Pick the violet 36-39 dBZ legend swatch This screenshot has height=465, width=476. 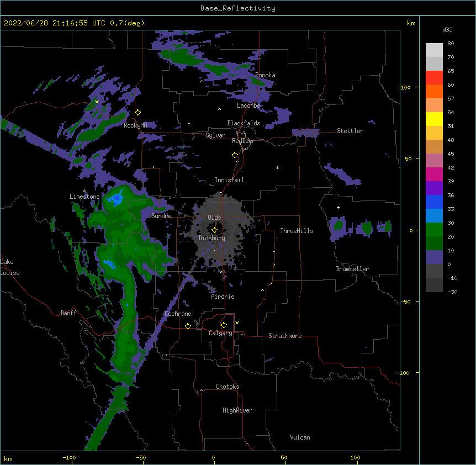[x=434, y=188]
